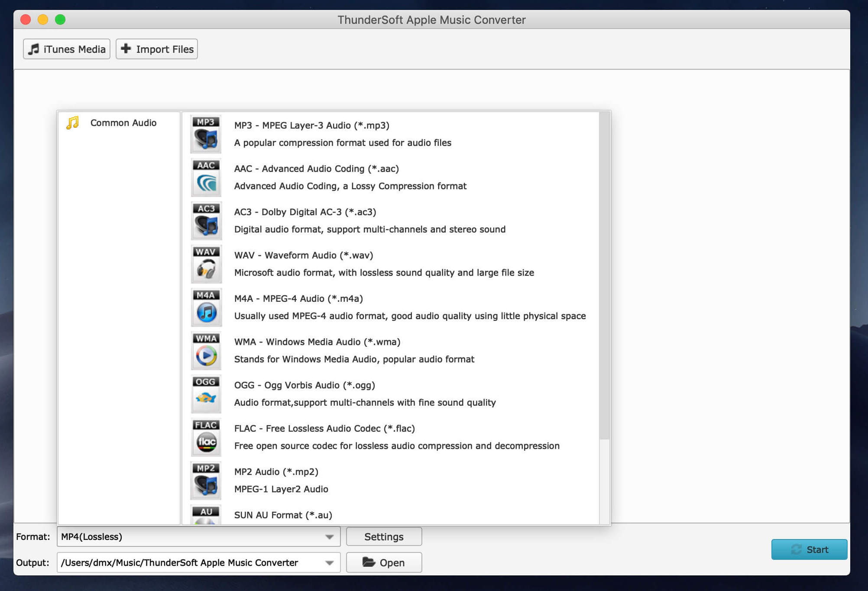Click the MP4(Lossless) format field

tap(198, 536)
